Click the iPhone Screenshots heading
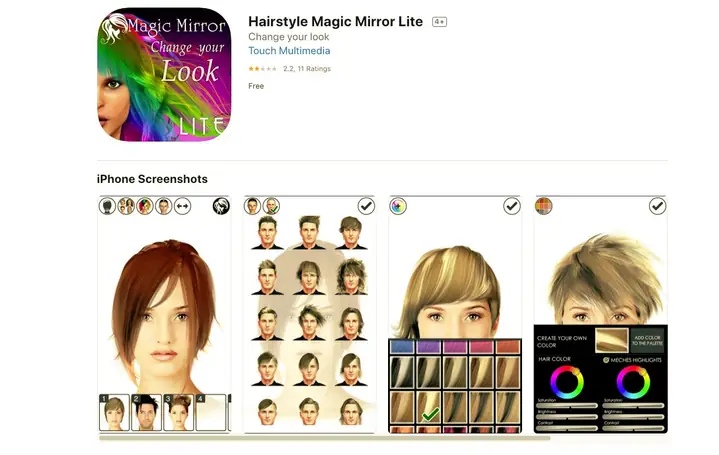Image resolution: width=719 pixels, height=455 pixels. click(152, 179)
